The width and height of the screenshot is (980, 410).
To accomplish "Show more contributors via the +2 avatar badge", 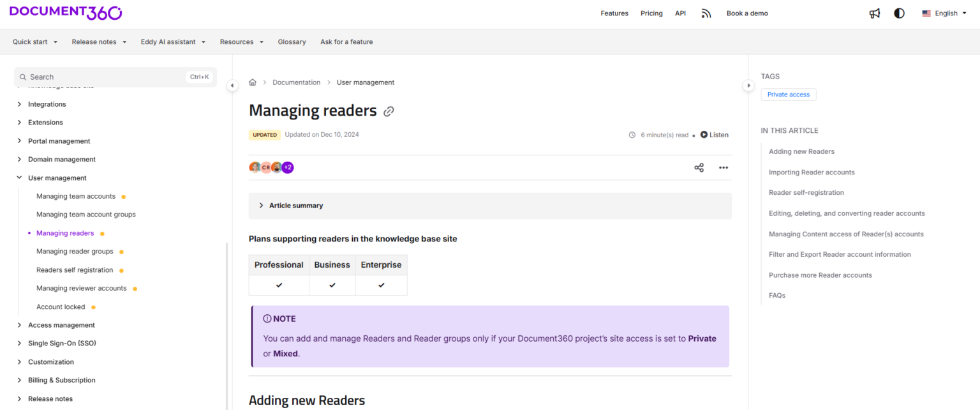I will [x=287, y=167].
